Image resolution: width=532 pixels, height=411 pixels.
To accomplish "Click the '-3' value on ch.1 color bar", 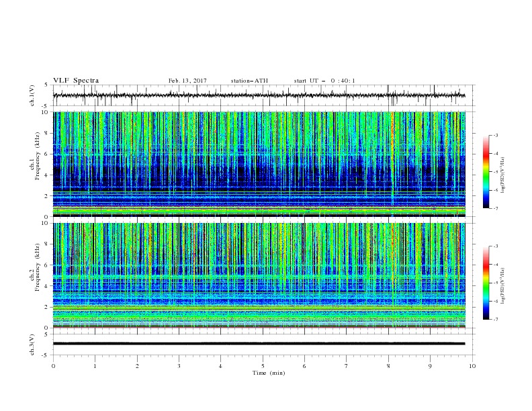I will point(495,135).
